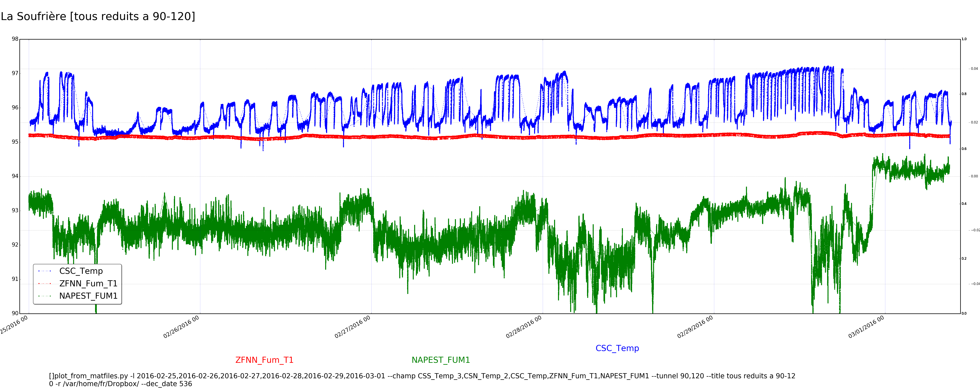Click the right axis 0.6 tick label

(x=964, y=149)
